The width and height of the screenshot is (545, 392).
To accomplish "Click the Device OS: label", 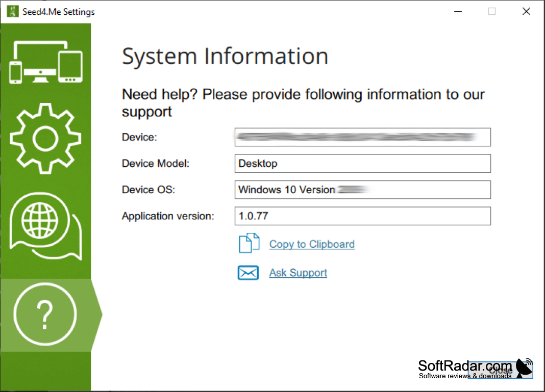I will click(148, 190).
